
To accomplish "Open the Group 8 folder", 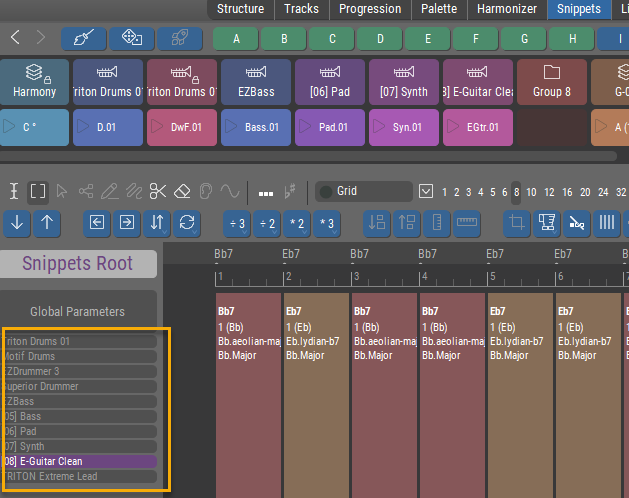I will click(x=551, y=80).
